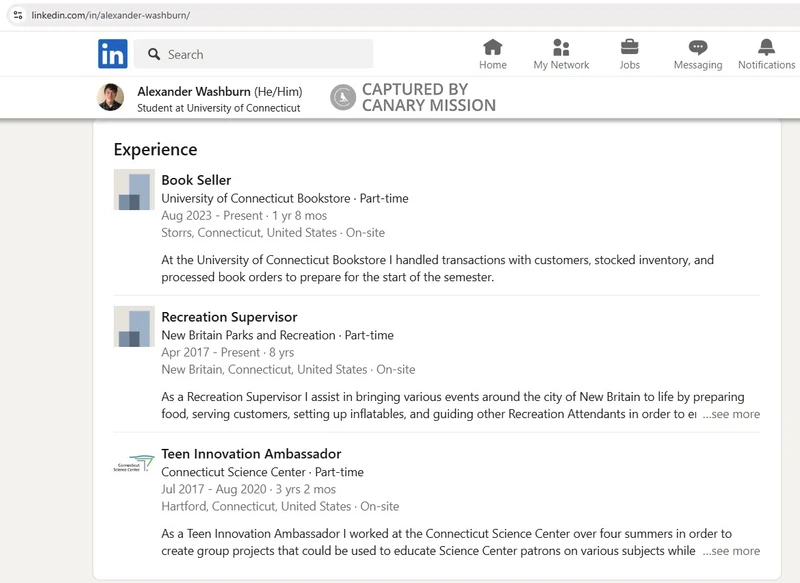Open the Teen Innovation Ambassador job title
The width and height of the screenshot is (800, 583).
(x=252, y=453)
